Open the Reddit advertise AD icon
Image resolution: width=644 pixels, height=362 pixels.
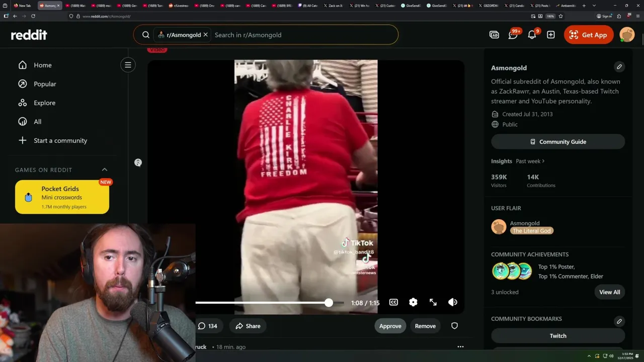[x=494, y=35]
